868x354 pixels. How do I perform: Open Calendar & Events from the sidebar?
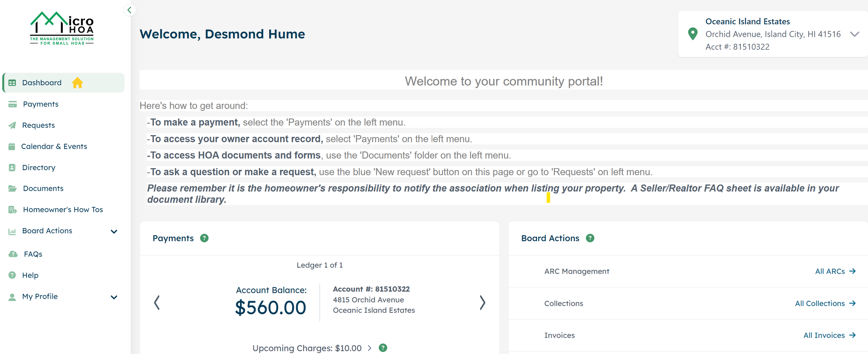click(x=54, y=146)
